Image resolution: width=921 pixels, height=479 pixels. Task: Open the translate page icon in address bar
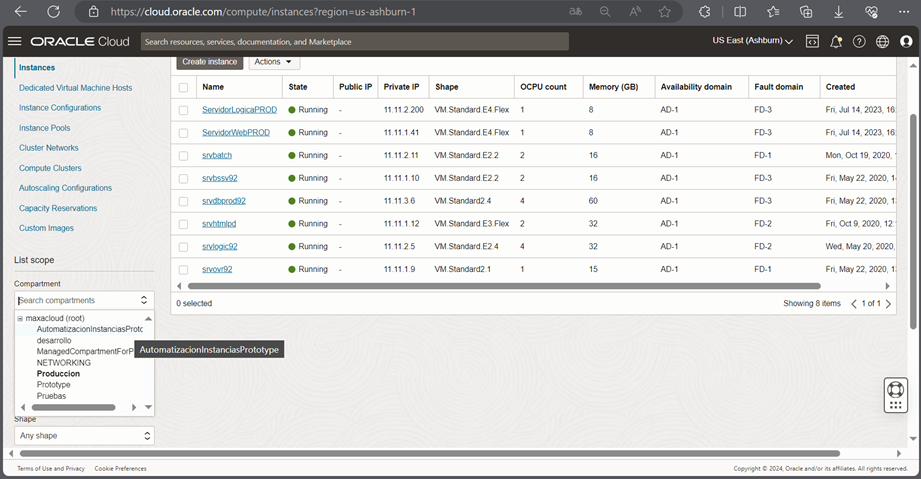576,12
